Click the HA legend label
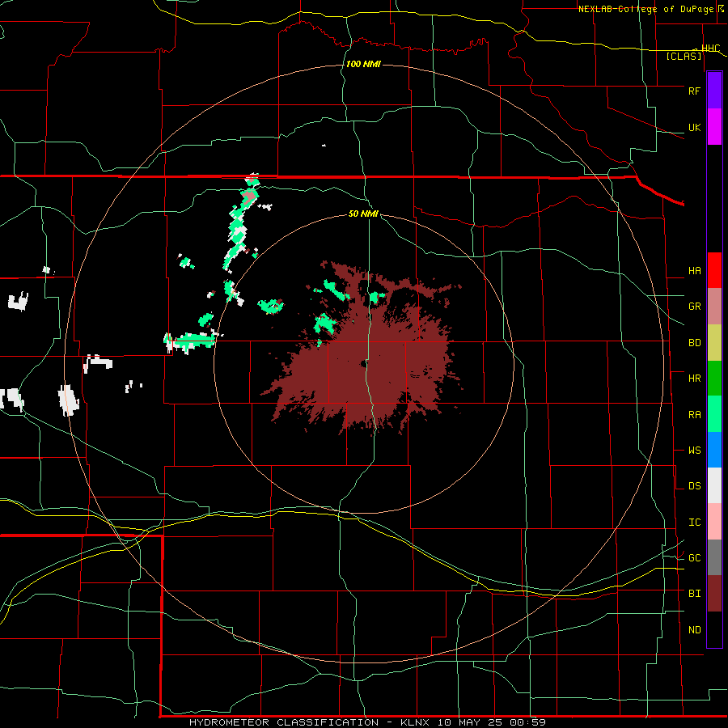This screenshot has height=728, width=728. click(694, 270)
